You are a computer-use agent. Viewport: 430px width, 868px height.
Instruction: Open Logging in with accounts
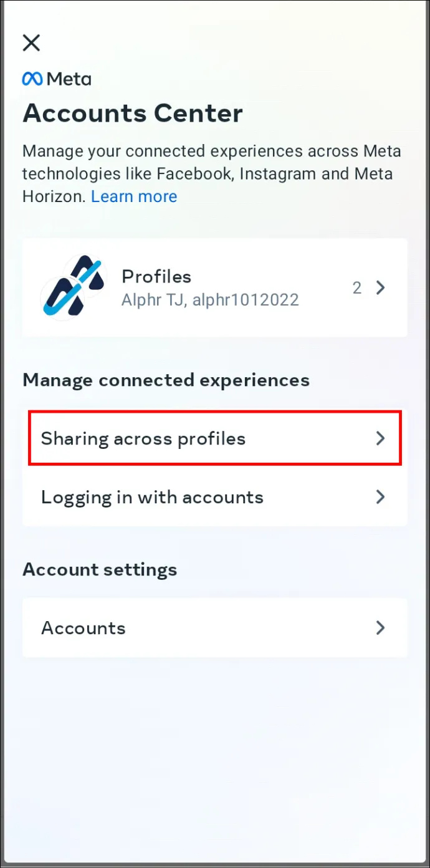[x=215, y=497]
